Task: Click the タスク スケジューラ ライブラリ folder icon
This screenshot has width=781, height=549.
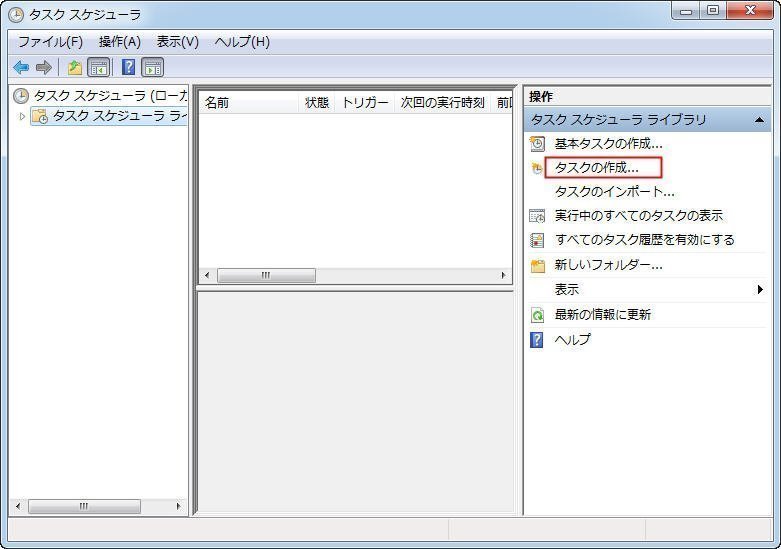Action: click(39, 116)
